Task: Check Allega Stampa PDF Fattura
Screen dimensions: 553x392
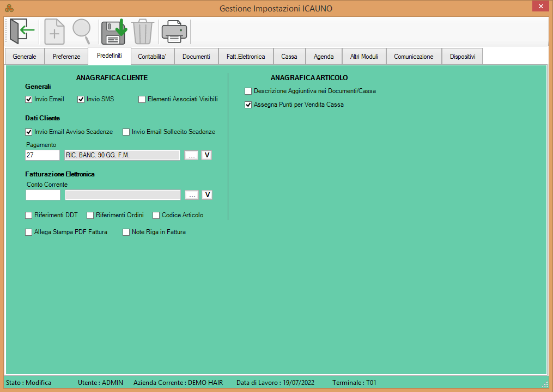Action: pyautogui.click(x=29, y=232)
